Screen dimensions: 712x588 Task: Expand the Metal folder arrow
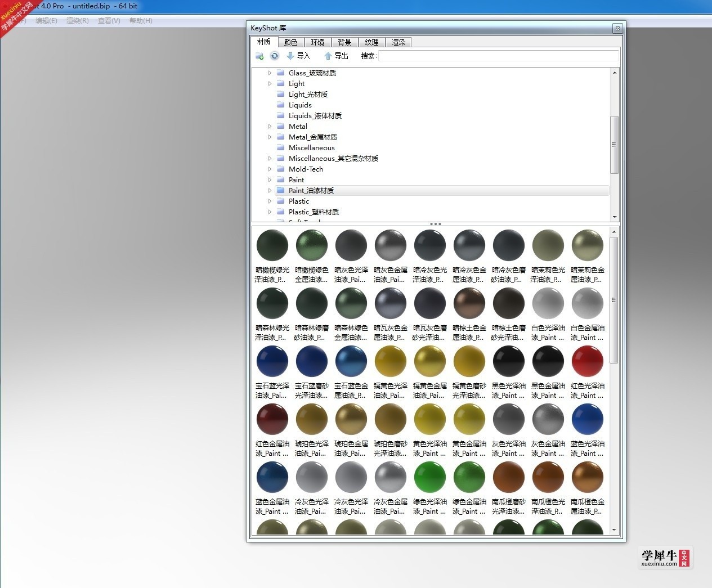click(270, 127)
